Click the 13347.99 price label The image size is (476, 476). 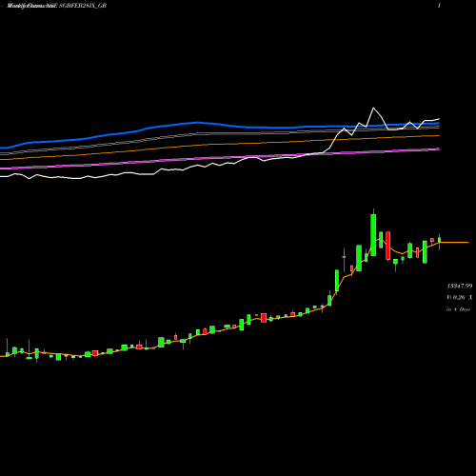[x=460, y=287]
